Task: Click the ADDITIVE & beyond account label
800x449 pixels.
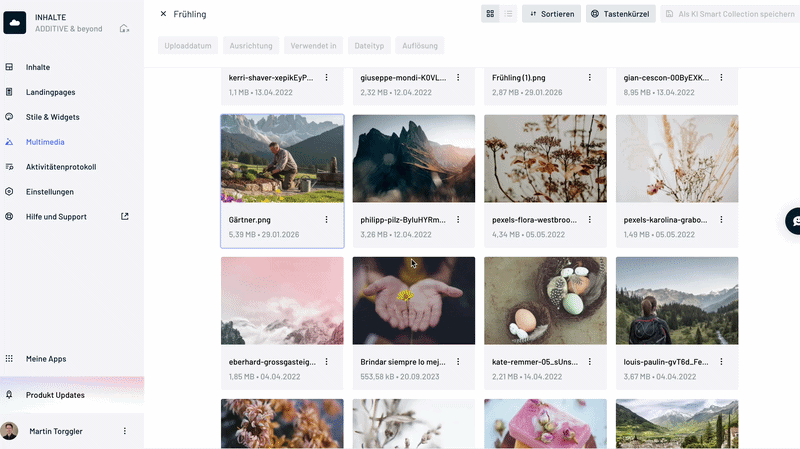Action: coord(68,29)
